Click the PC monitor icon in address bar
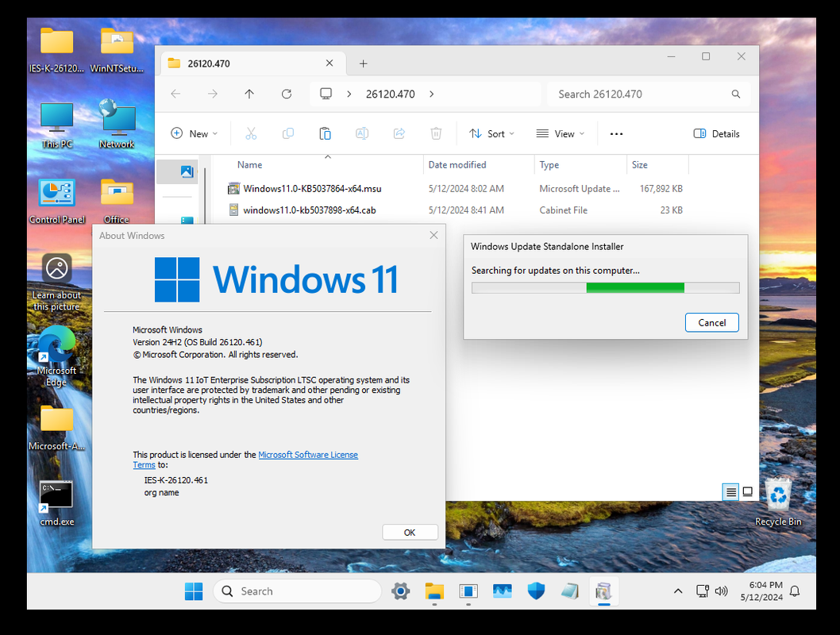This screenshot has height=635, width=840. 326,94
